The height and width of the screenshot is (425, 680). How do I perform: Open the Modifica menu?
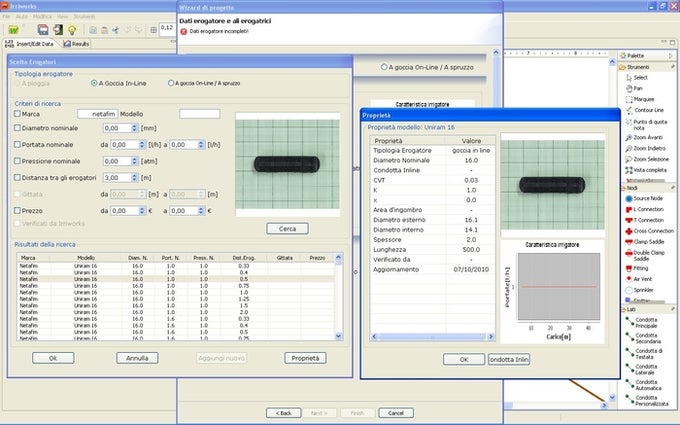(x=42, y=17)
